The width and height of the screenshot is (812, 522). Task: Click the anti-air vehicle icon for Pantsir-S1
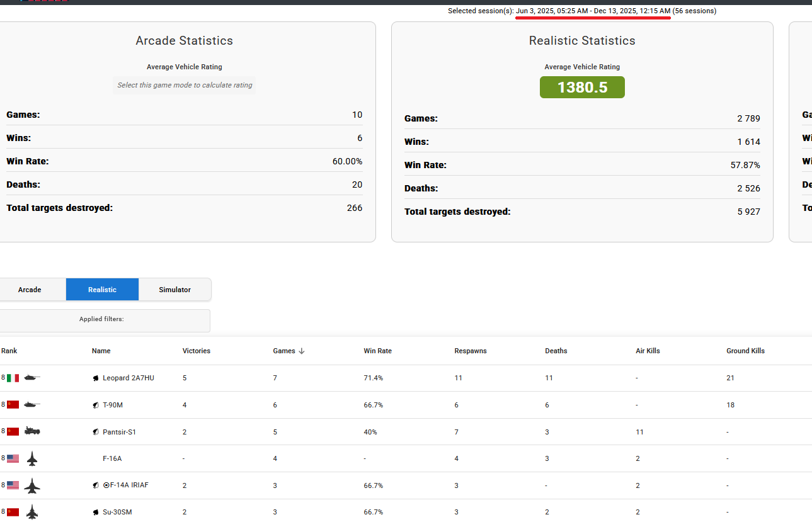(x=32, y=431)
